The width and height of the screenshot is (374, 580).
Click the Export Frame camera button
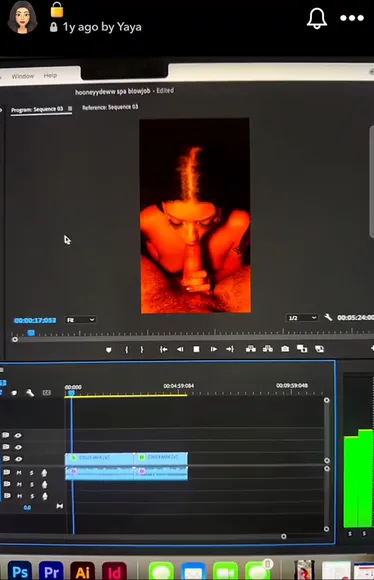[x=285, y=348]
